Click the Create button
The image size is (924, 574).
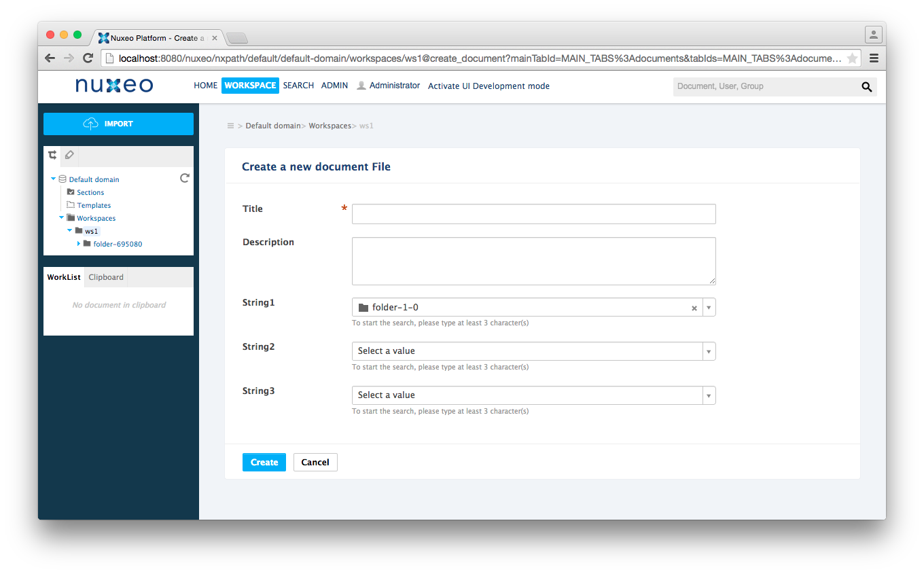tap(264, 462)
